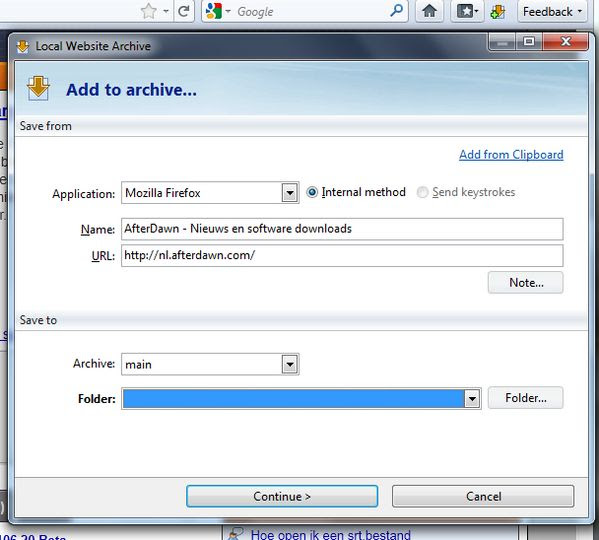The height and width of the screenshot is (540, 599).
Task: Open the star icon's dropdown arrow
Action: coord(166,11)
